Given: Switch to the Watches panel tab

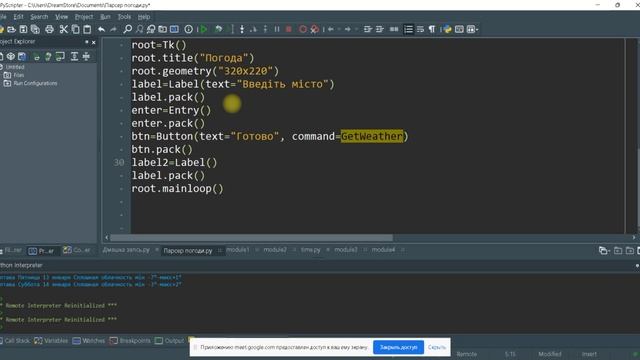Looking at the screenshot, I should click(89, 341).
